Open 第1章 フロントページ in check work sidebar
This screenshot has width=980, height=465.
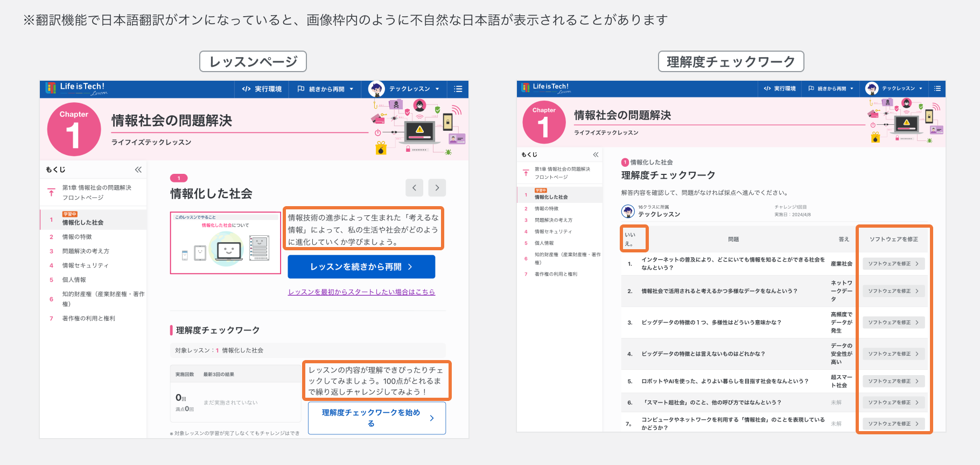pos(562,173)
